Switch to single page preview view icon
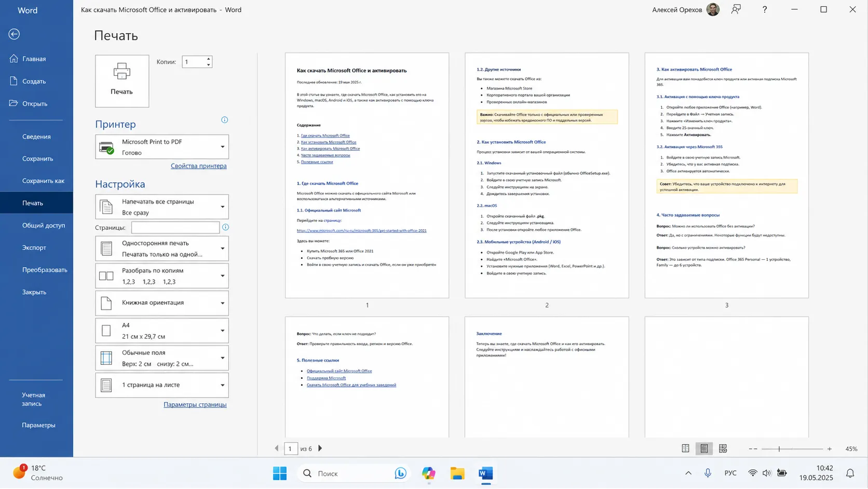868x489 pixels. click(x=685, y=448)
